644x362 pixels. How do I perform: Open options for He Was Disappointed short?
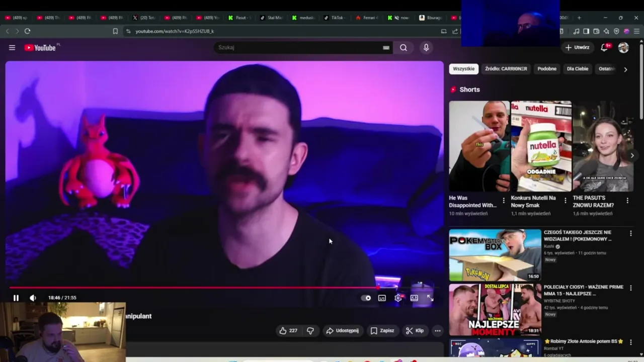[504, 201]
